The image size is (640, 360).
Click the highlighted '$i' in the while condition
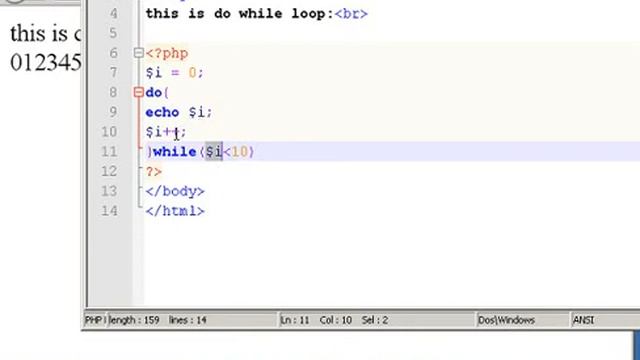[214, 152]
